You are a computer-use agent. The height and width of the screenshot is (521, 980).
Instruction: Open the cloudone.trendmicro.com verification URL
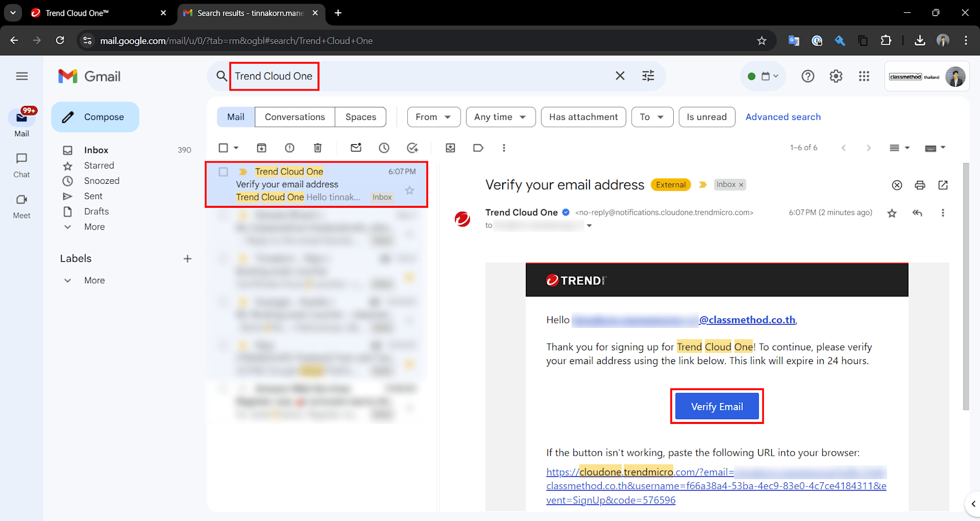(716, 486)
